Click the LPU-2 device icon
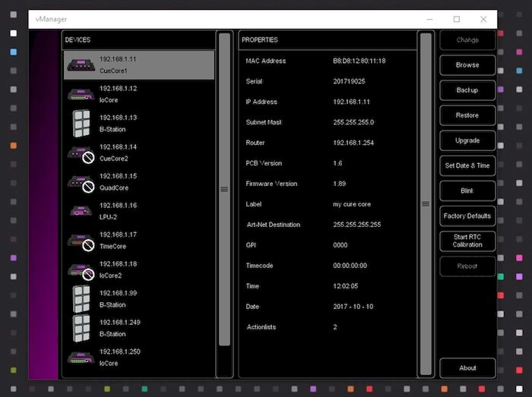Viewport: 532px width, 397px height. pos(81,211)
